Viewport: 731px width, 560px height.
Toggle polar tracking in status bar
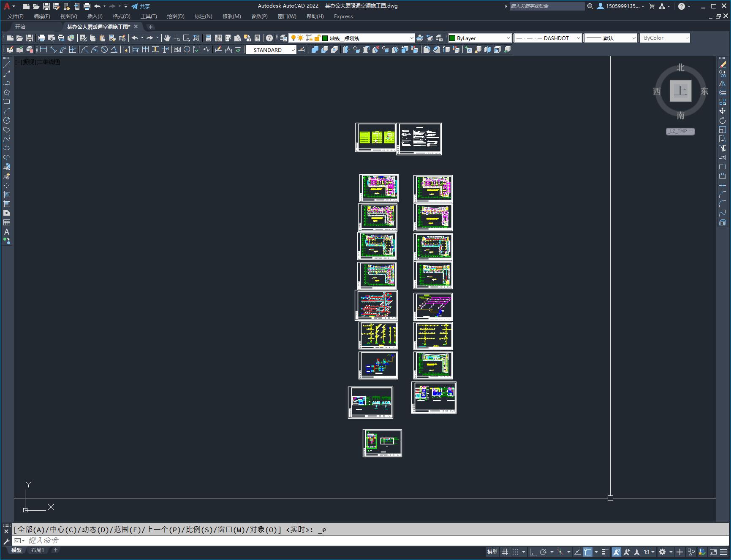[x=543, y=552]
